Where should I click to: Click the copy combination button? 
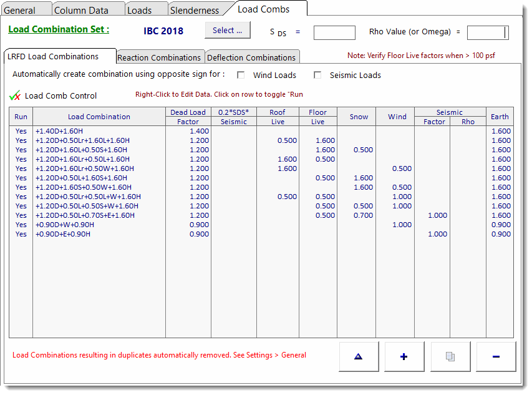450,356
